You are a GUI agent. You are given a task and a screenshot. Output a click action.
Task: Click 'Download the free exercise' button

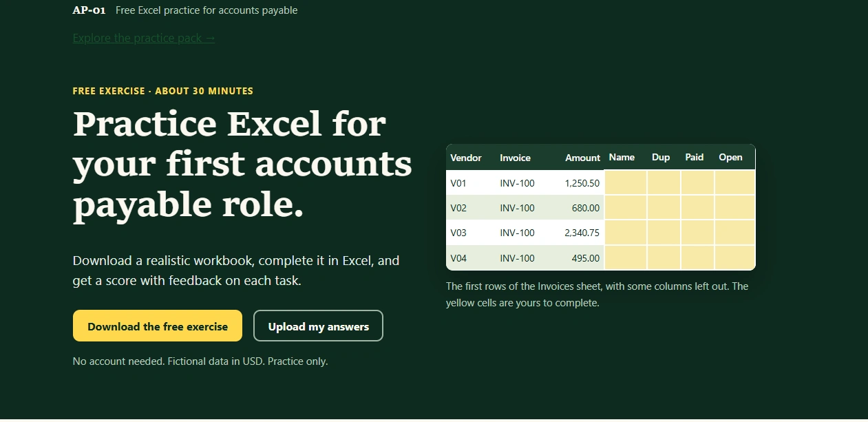158,326
